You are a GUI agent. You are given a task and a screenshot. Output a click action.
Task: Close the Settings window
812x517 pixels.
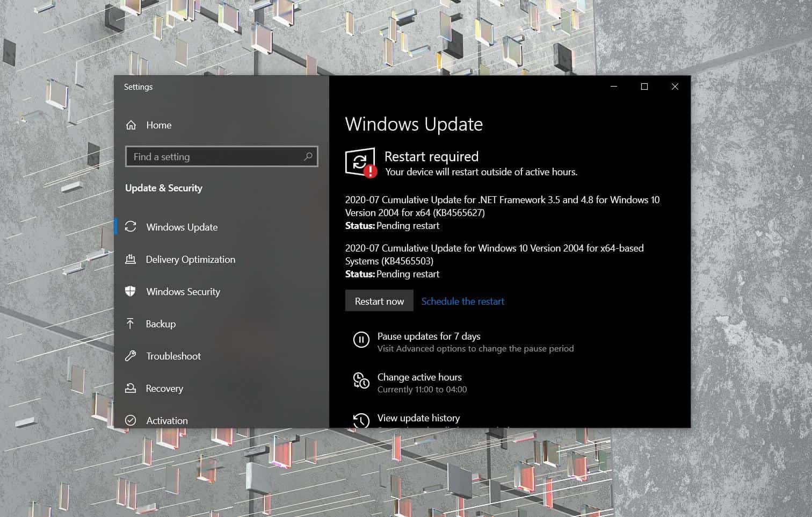click(675, 87)
